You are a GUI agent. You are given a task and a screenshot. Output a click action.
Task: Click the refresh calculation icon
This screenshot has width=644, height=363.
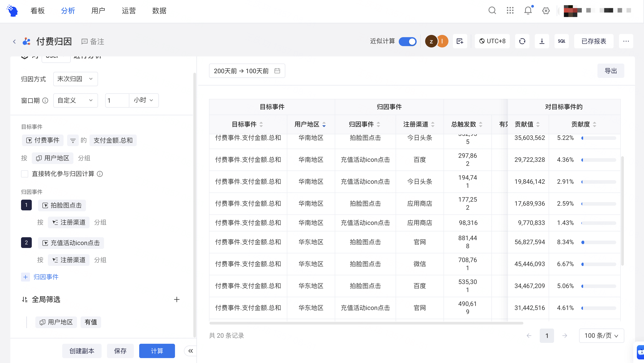[x=522, y=41]
